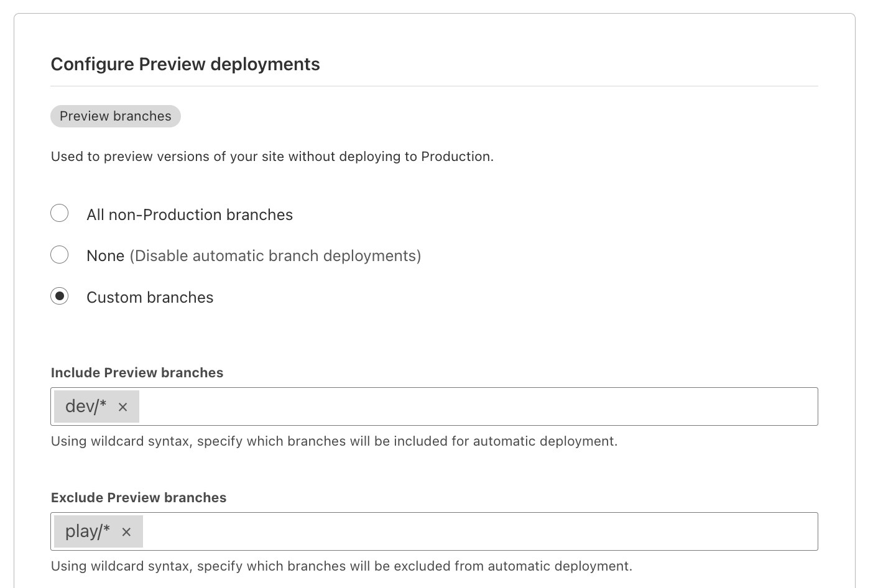The height and width of the screenshot is (588, 873).
Task: Remove the dev/* include branch tag
Action: tap(122, 407)
